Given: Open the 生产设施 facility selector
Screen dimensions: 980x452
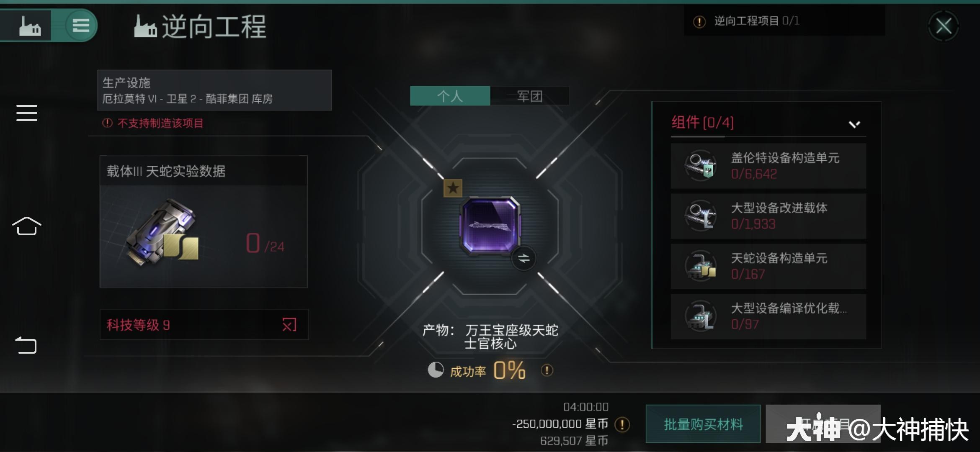Looking at the screenshot, I should [214, 90].
